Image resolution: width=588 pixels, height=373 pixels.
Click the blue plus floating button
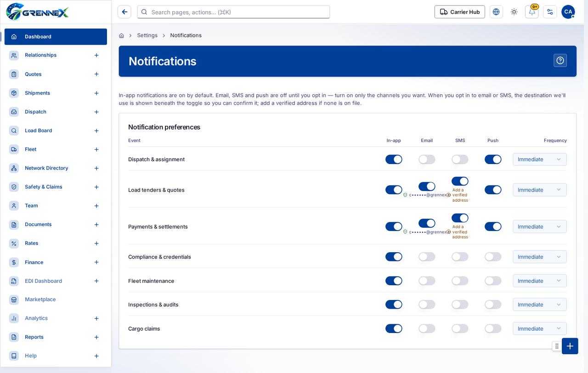point(570,346)
